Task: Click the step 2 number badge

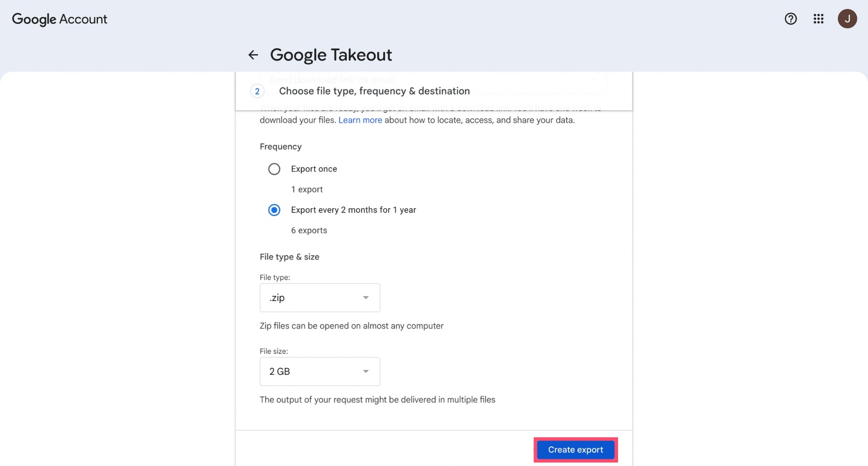Action: coord(258,91)
